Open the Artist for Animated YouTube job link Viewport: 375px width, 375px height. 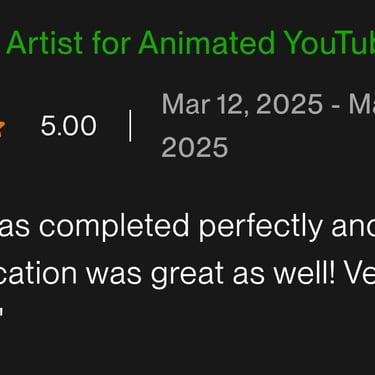tap(190, 43)
